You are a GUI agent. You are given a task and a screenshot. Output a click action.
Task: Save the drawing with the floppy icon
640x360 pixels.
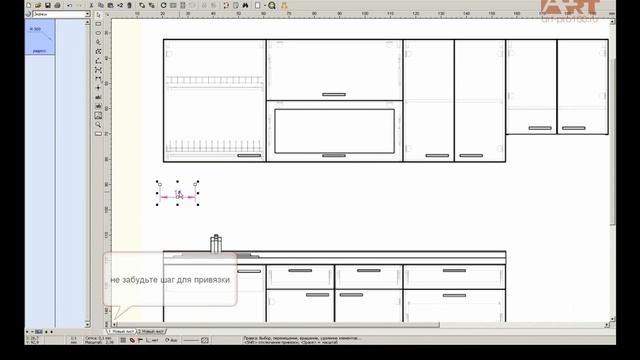coord(48,5)
